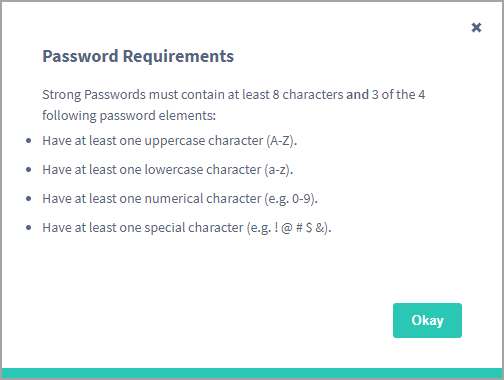Click the "Strong Passwords" phrase in the description

click(x=94, y=95)
